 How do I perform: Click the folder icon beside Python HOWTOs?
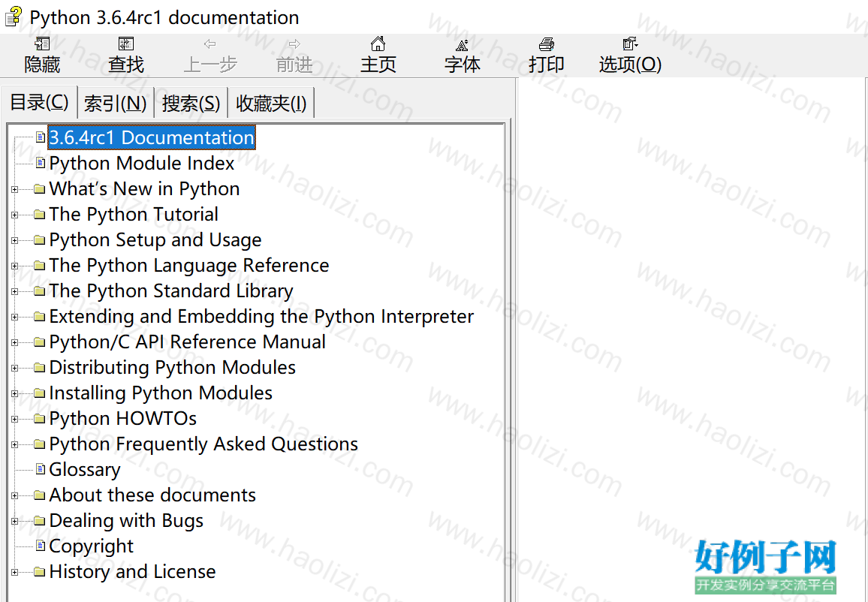pos(39,418)
